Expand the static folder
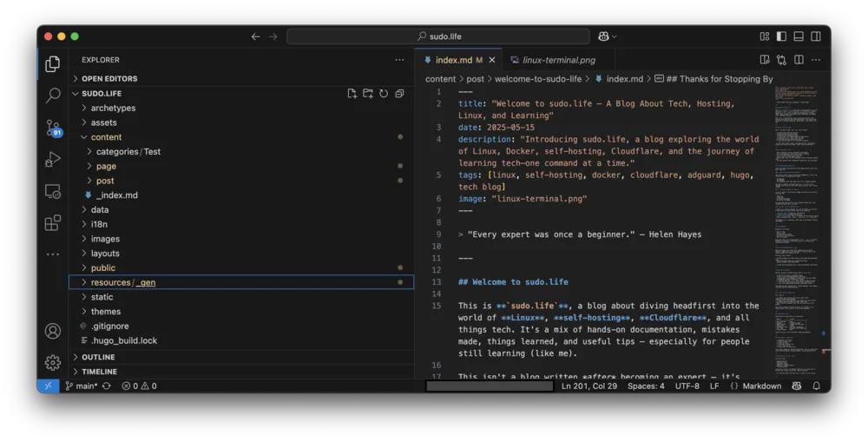The image size is (868, 442). (241, 297)
